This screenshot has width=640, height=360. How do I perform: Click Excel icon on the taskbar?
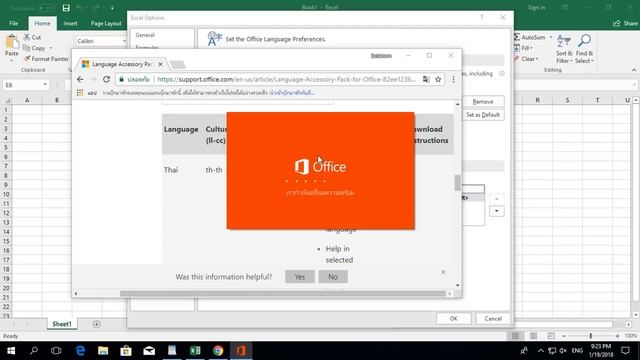point(195,350)
